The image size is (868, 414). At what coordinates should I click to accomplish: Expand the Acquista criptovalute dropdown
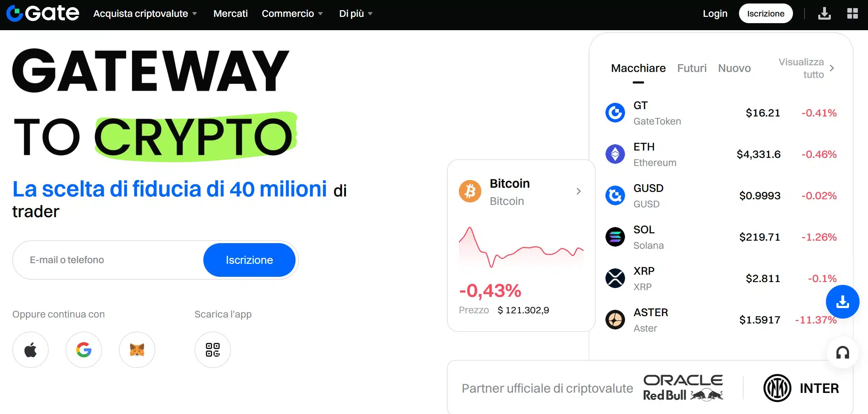[145, 14]
